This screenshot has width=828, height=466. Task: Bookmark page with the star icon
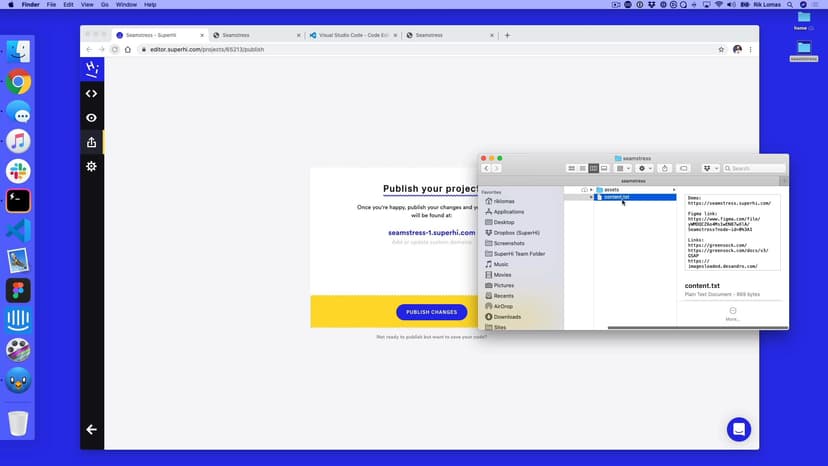tap(721, 49)
